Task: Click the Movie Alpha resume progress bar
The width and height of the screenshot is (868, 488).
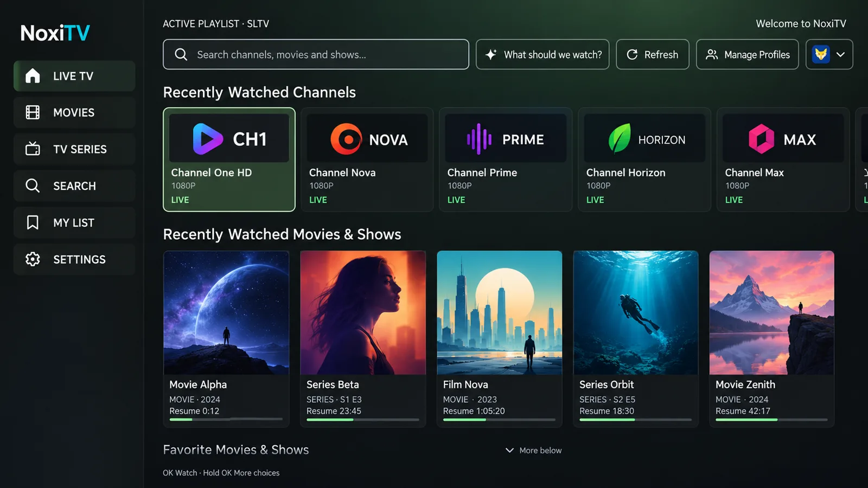Action: pyautogui.click(x=226, y=419)
